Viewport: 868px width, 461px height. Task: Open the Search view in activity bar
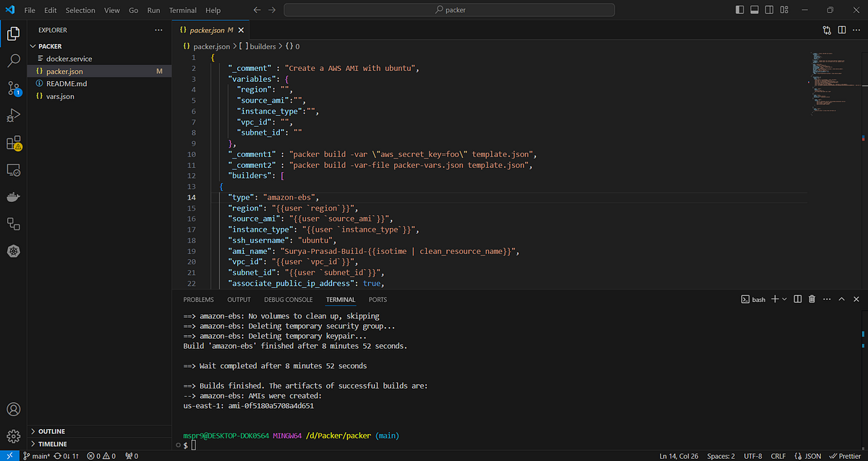[14, 61]
